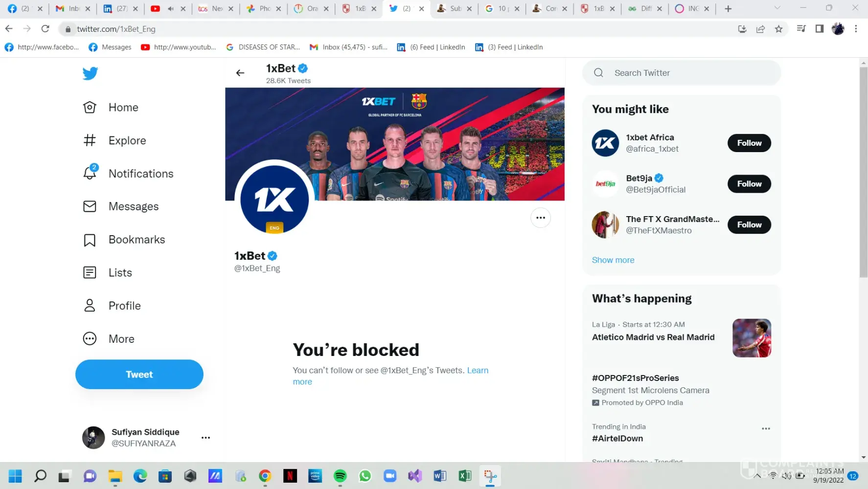Open Excel from the taskbar
868x489 pixels.
click(465, 476)
